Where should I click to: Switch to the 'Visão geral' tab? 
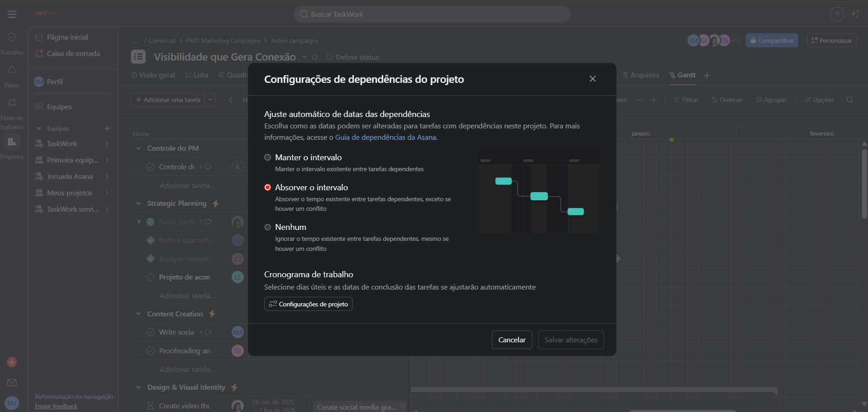pyautogui.click(x=153, y=75)
